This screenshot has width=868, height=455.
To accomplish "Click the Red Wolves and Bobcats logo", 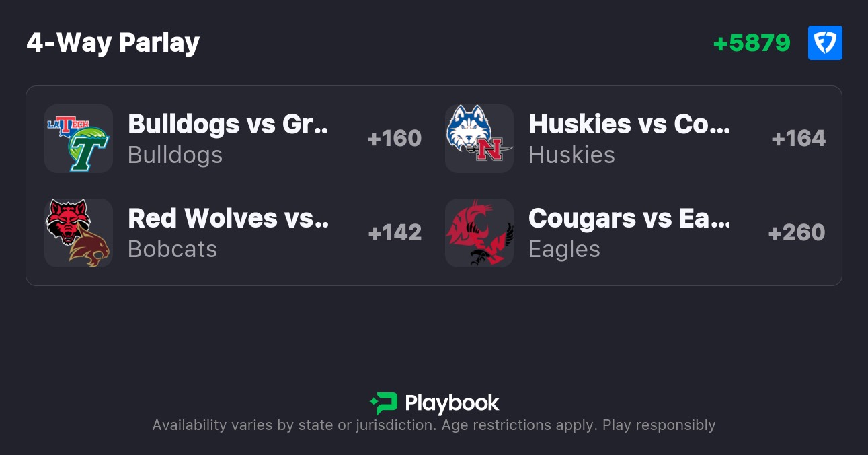I will (x=79, y=233).
